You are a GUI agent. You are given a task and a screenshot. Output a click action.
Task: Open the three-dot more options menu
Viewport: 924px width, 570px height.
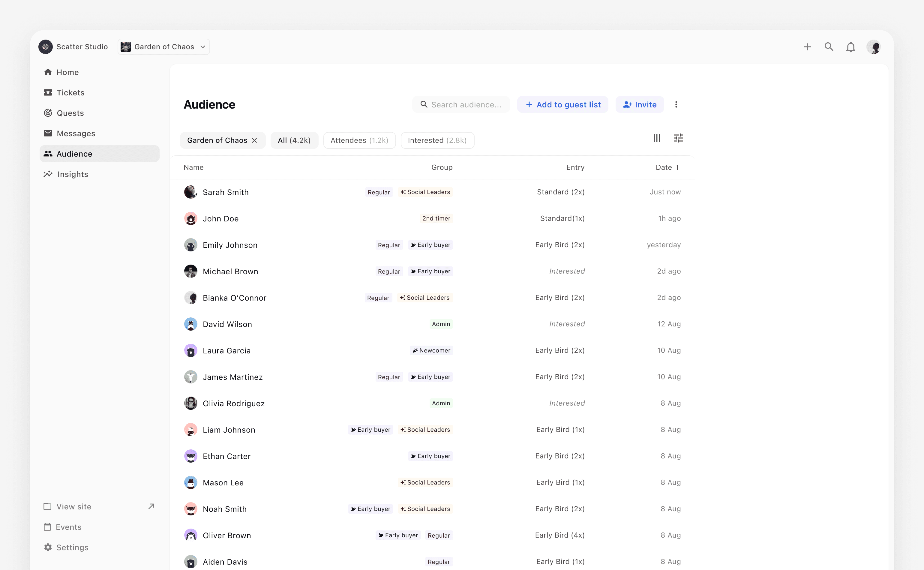tap(676, 104)
